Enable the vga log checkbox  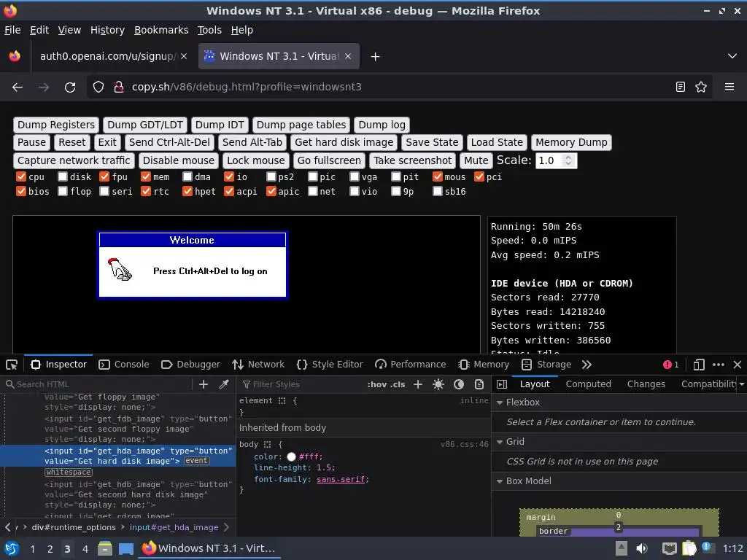click(x=354, y=176)
